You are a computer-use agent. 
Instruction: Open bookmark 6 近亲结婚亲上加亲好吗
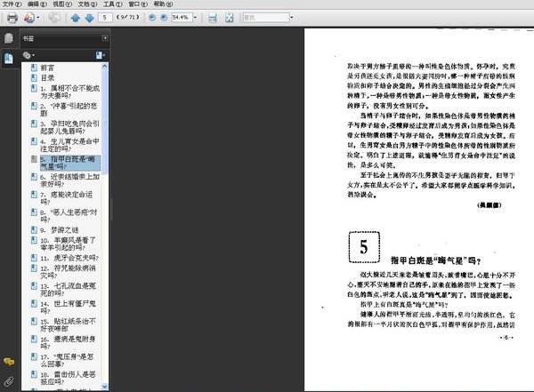click(69, 180)
